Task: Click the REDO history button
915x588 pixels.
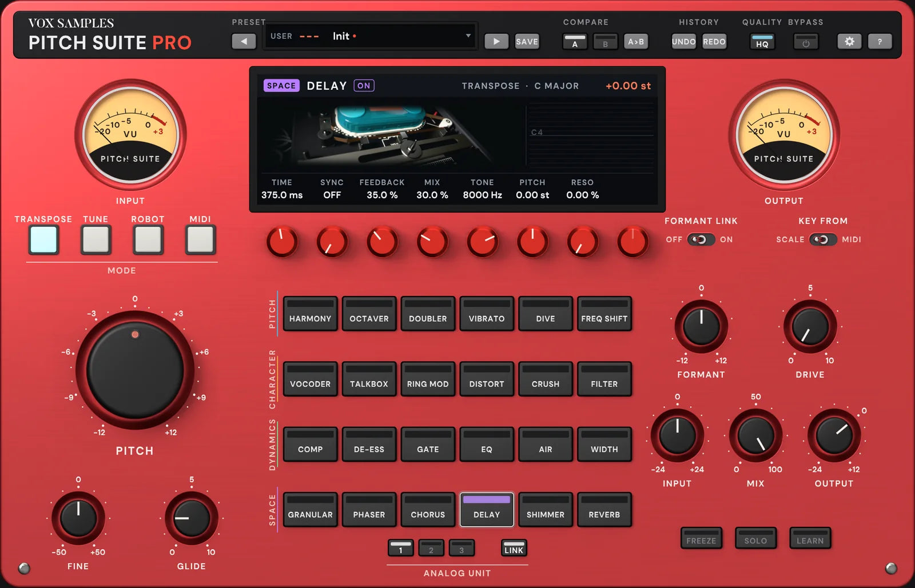Action: [x=714, y=42]
